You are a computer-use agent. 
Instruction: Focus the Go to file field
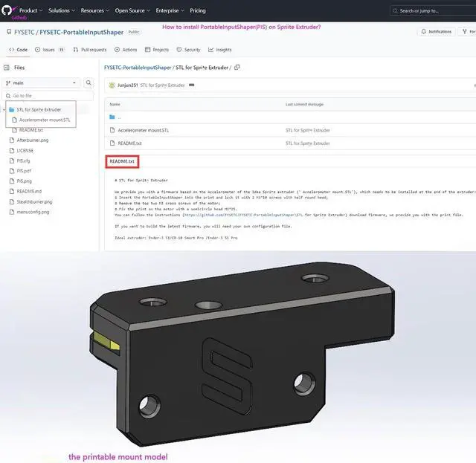click(x=48, y=96)
